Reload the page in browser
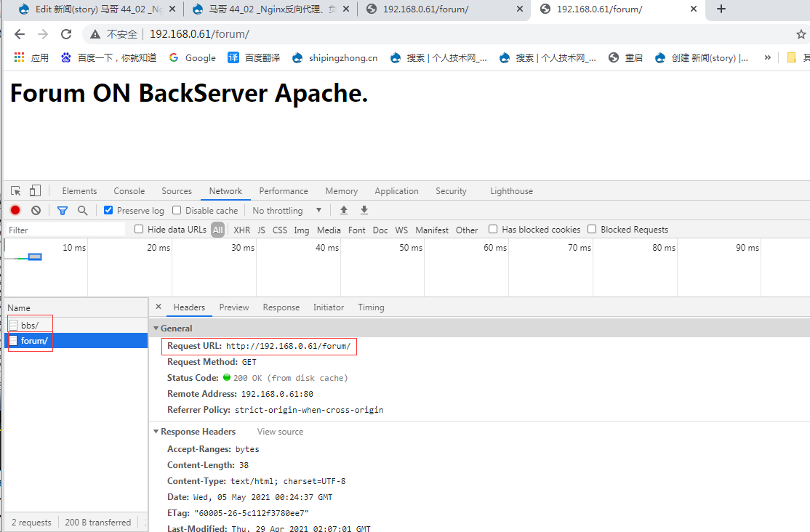810x532 pixels. (66, 34)
